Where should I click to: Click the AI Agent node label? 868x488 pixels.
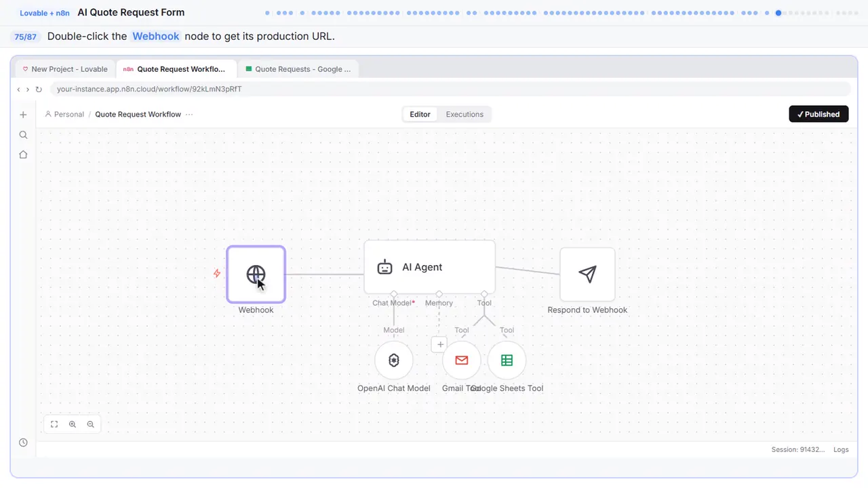tap(422, 267)
